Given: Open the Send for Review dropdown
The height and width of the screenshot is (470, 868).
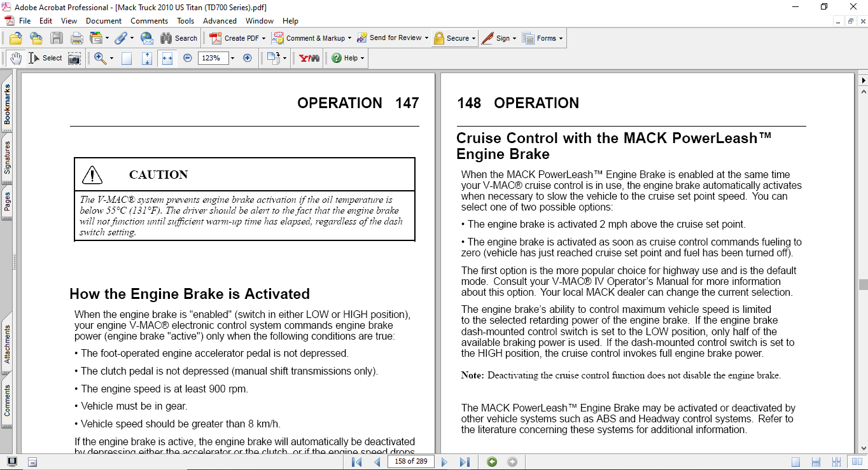Looking at the screenshot, I should point(393,38).
